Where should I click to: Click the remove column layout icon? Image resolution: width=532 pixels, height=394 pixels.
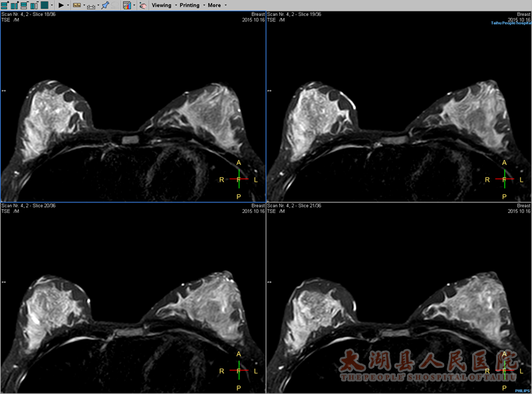(34, 5)
